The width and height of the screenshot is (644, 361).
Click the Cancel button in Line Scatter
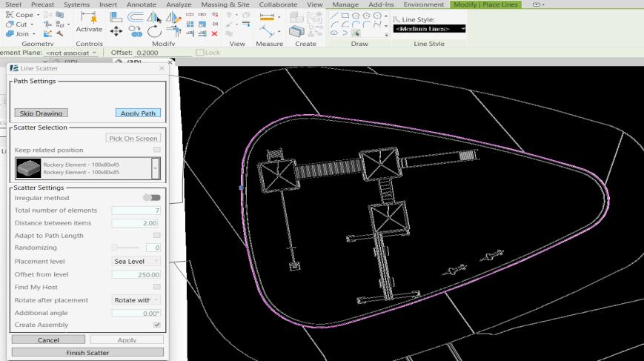[48, 340]
